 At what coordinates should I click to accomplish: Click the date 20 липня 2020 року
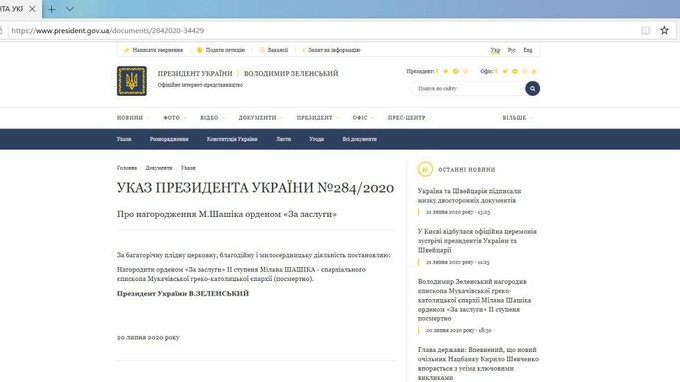click(148, 337)
